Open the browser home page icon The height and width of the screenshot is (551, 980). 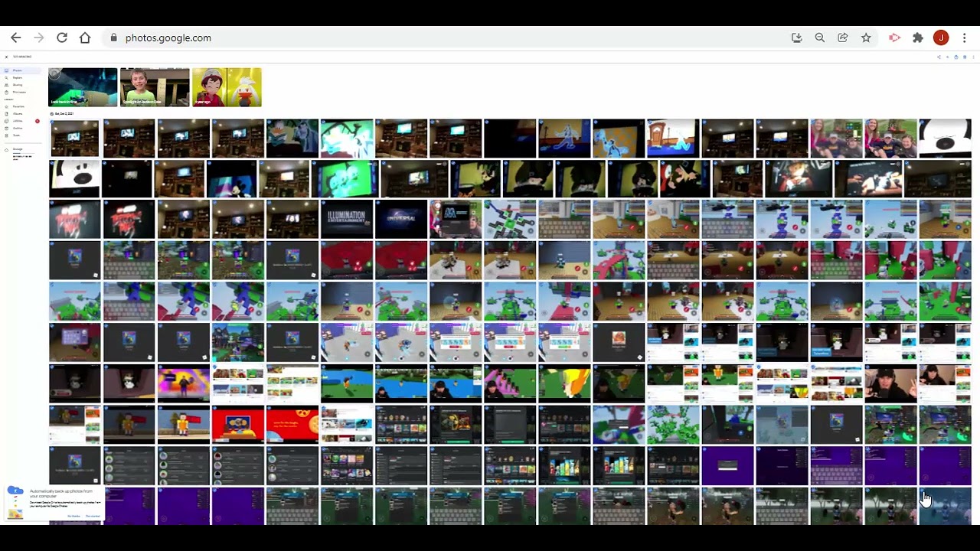(x=85, y=37)
